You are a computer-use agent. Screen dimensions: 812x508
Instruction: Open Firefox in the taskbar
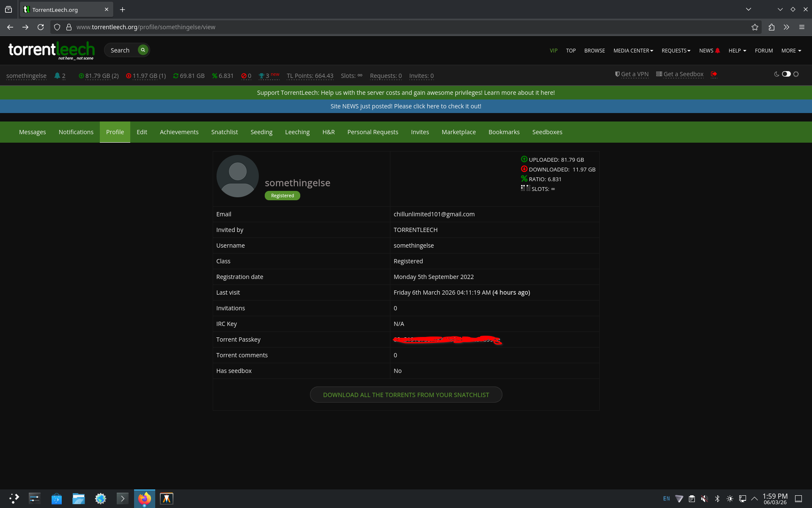click(144, 498)
